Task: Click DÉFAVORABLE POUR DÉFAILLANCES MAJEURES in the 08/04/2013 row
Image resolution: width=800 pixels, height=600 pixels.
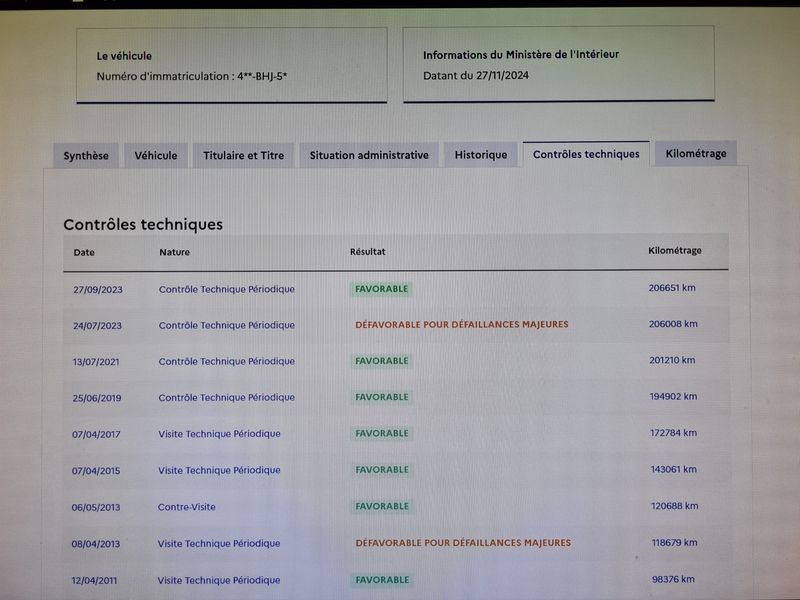Action: 463,543
